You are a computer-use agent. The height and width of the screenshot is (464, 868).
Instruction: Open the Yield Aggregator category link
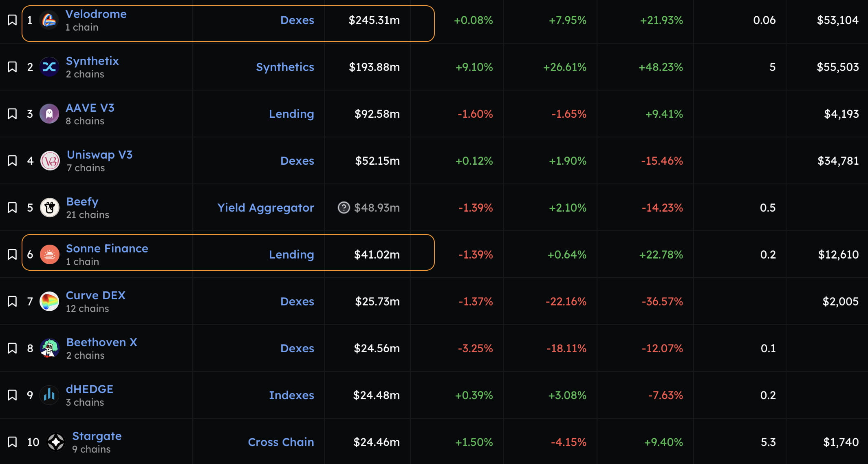tap(265, 208)
